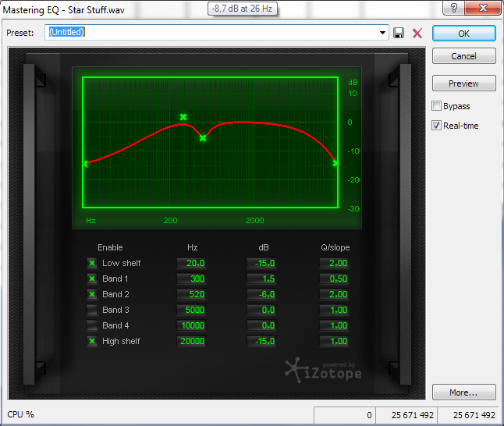The height and width of the screenshot is (426, 504).
Task: Disable the Low shelf band
Action: 92,263
